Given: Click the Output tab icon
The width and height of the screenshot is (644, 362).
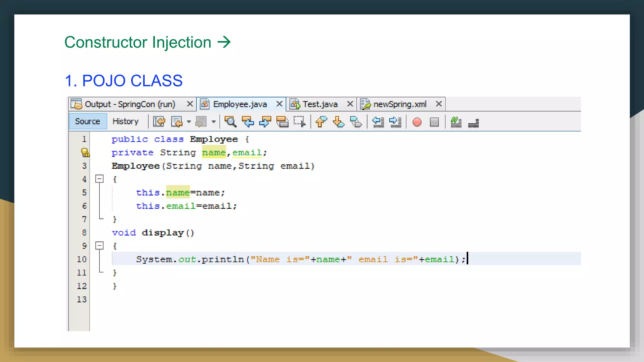Looking at the screenshot, I should click(76, 104).
